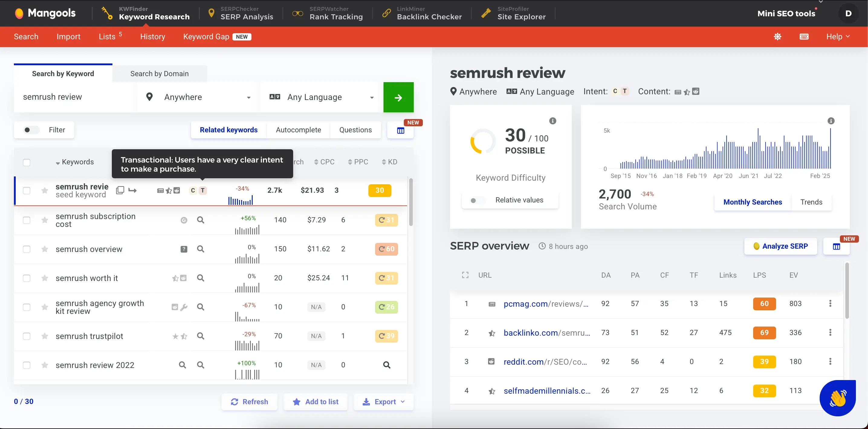
Task: Star the semrush overview keyword
Action: (44, 249)
